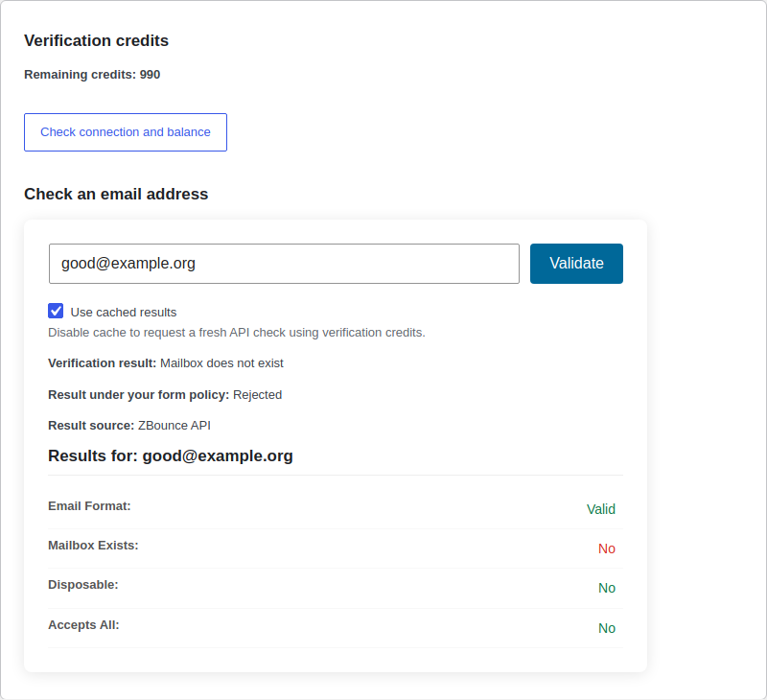Click the Check an email address heading
Viewport: 767px width, 700px height.
point(116,195)
